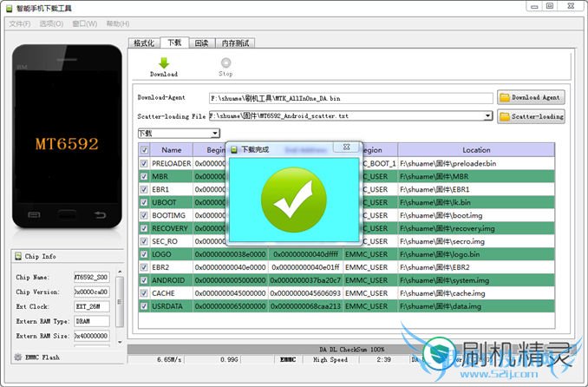
Task: Click the Download-Agent path field
Action: tap(351, 98)
